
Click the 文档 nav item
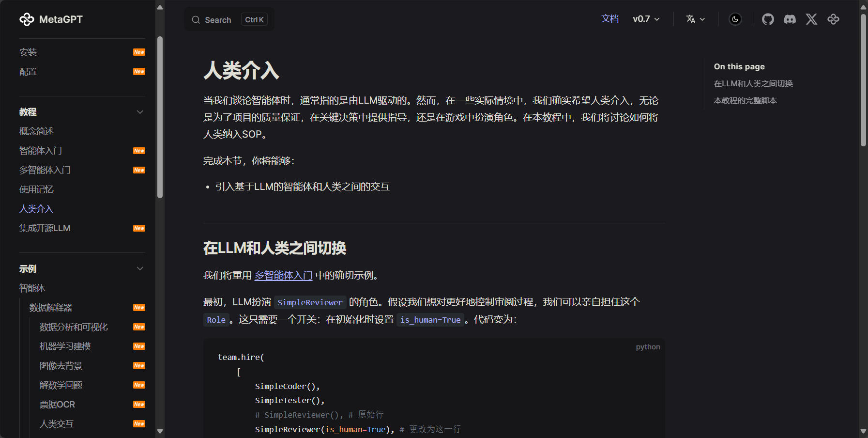click(x=610, y=19)
